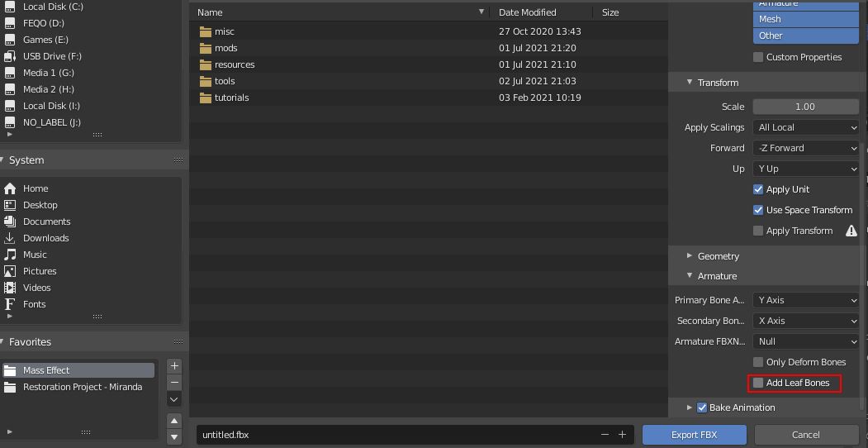Move the bookmark up in Favorites
868x448 pixels.
pos(174,421)
